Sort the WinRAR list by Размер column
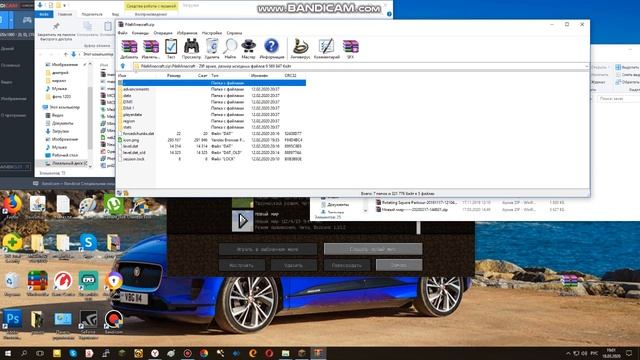The height and width of the screenshot is (360, 640). coord(174,76)
